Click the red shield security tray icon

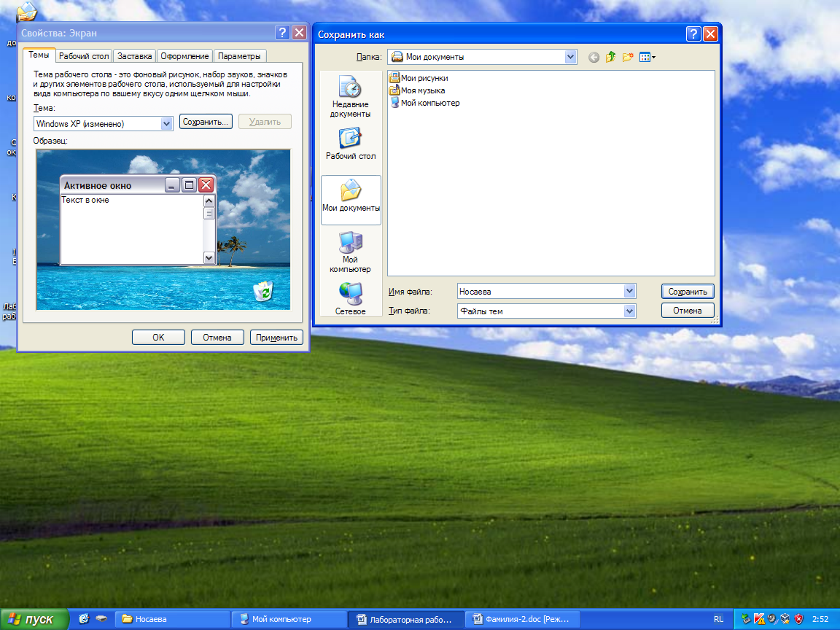[x=798, y=619]
